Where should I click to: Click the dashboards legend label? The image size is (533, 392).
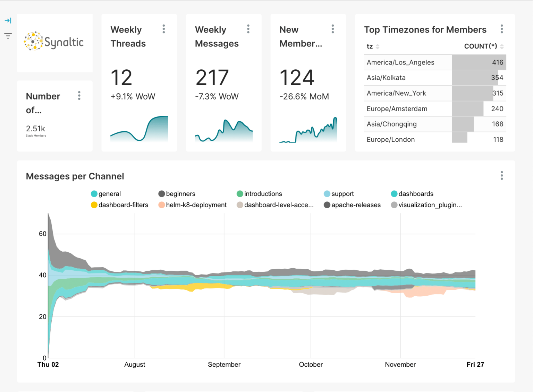point(415,194)
